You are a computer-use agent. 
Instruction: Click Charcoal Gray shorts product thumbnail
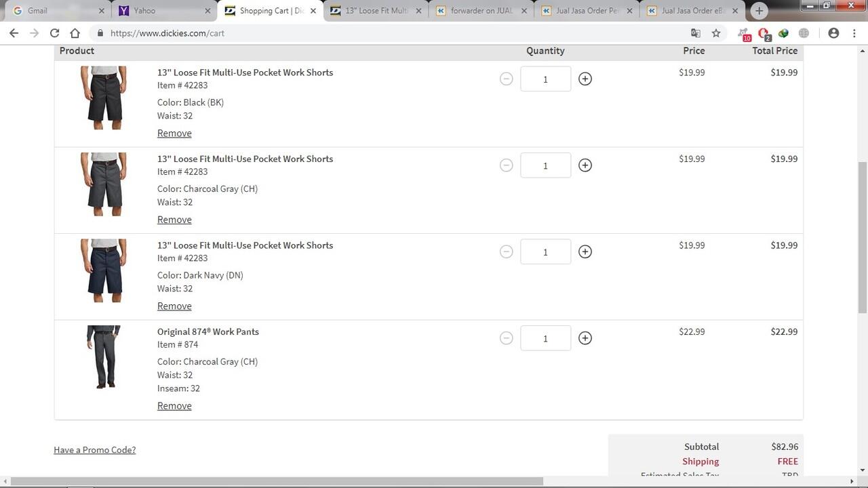(x=104, y=184)
